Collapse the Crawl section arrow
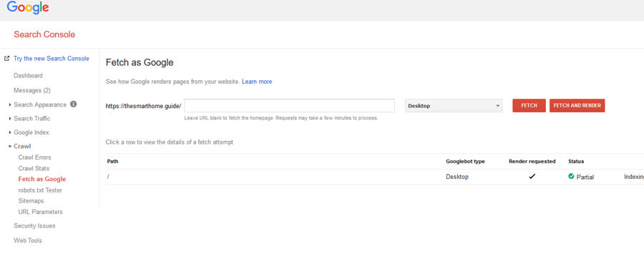 (10, 146)
